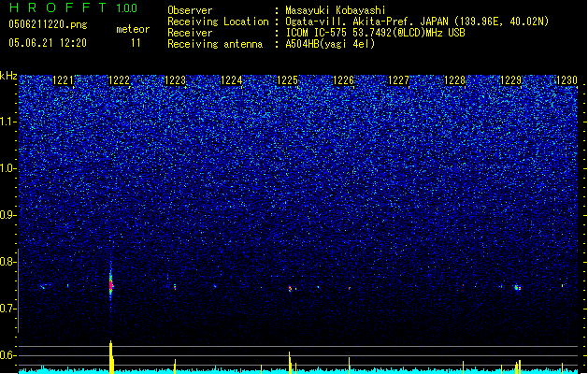Click the HROFFT 1.00 title text
The image size is (588, 374).
click(x=74, y=7)
